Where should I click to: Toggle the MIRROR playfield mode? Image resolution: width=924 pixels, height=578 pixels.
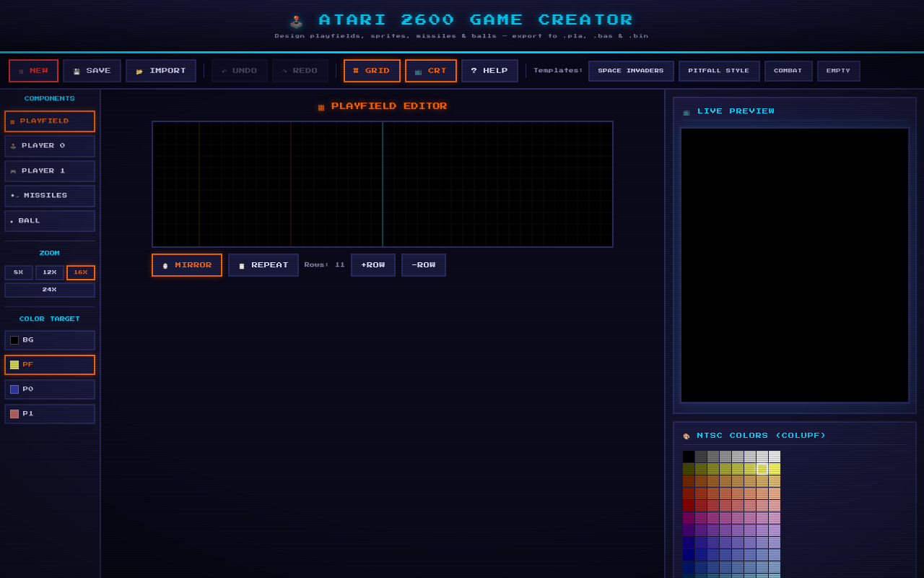click(x=187, y=265)
